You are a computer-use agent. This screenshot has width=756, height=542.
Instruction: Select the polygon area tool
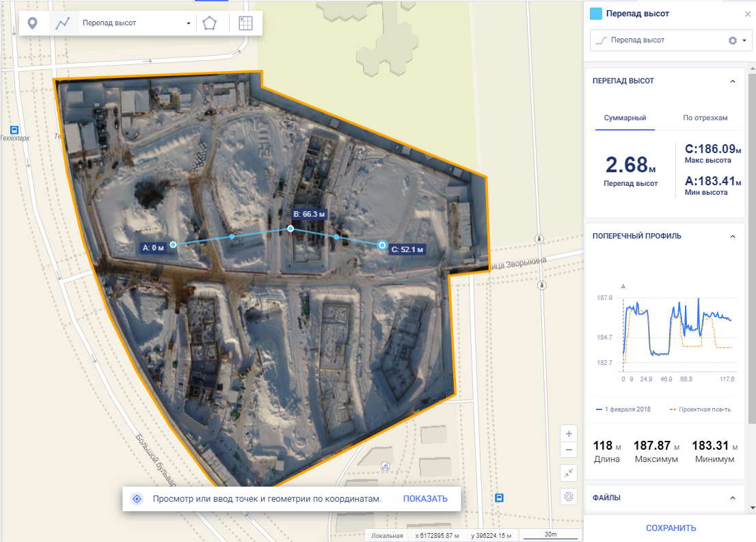(210, 23)
